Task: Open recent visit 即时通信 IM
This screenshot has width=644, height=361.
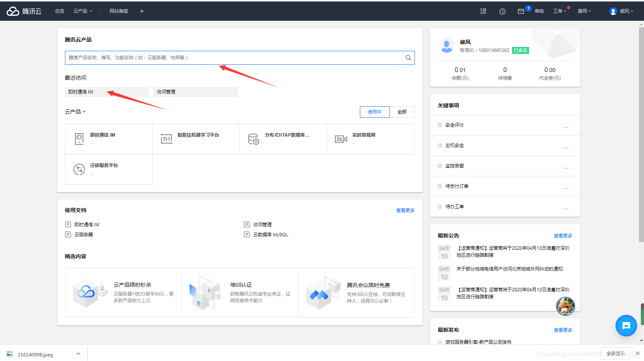Action: click(107, 92)
